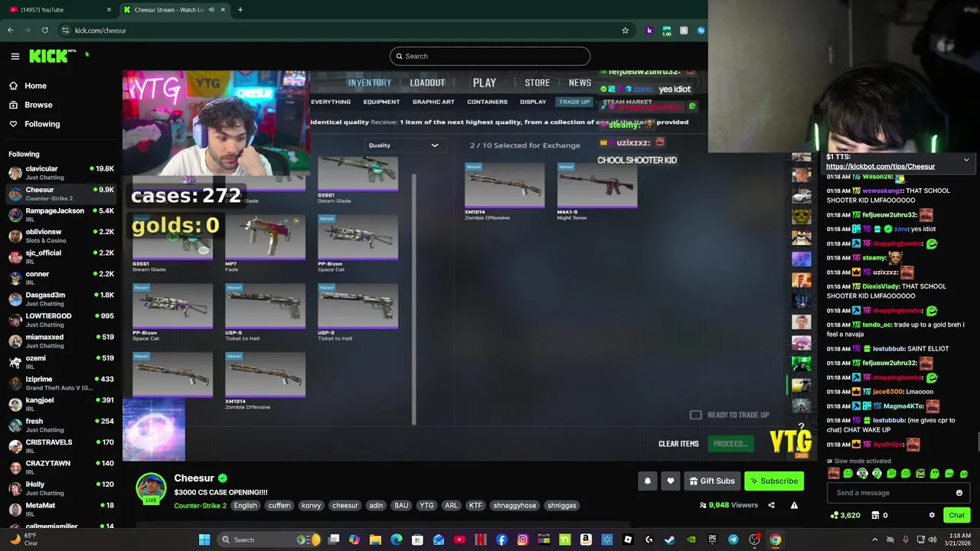The image size is (980, 551).
Task: Open the kickbot.com tips link in chat
Action: [880, 166]
